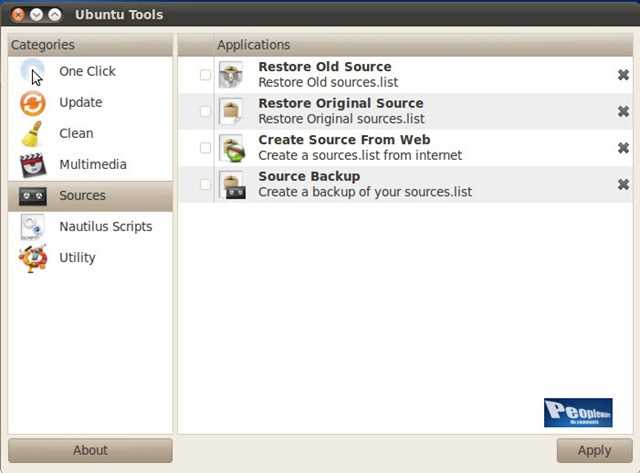Select the Sources category label
Image resolution: width=640 pixels, height=473 pixels.
pos(82,195)
